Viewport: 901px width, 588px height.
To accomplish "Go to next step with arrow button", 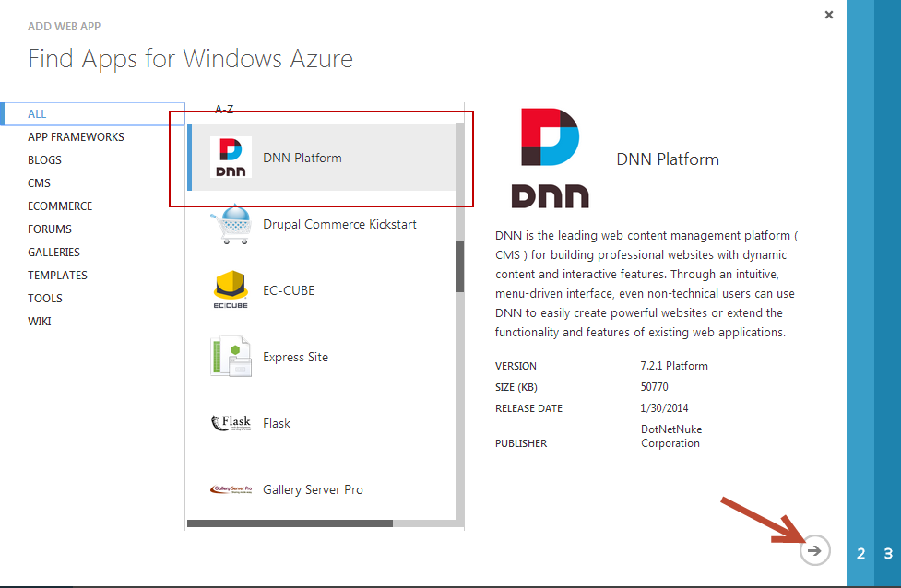I will 814,550.
